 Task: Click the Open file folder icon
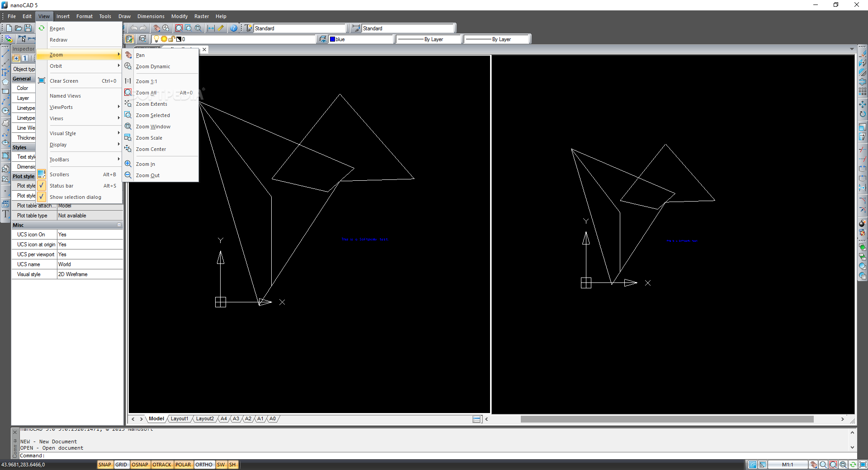point(19,28)
